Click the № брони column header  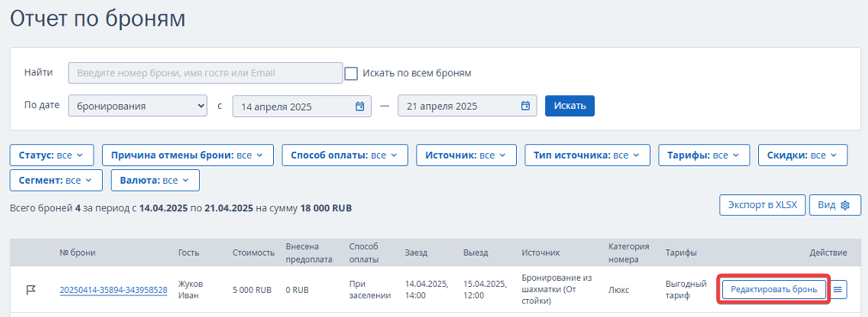(x=77, y=253)
